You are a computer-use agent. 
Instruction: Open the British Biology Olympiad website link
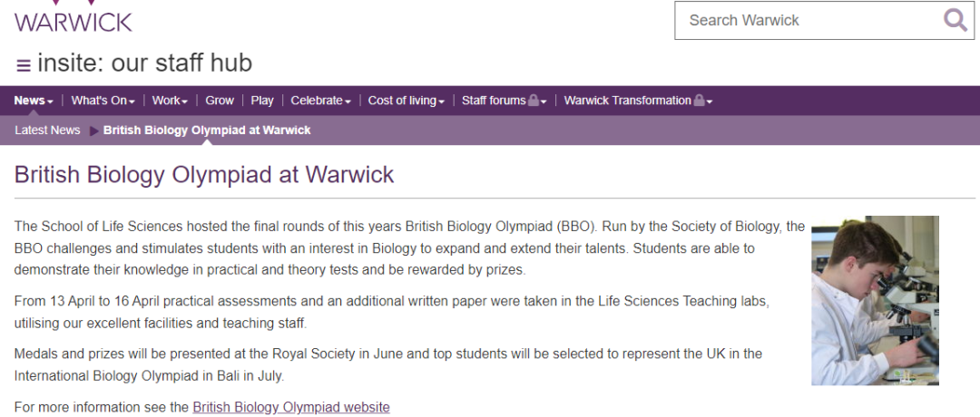291,407
